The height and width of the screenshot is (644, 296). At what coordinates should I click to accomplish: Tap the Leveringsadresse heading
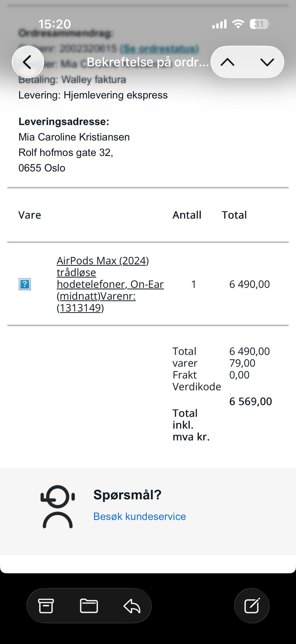pos(64,122)
